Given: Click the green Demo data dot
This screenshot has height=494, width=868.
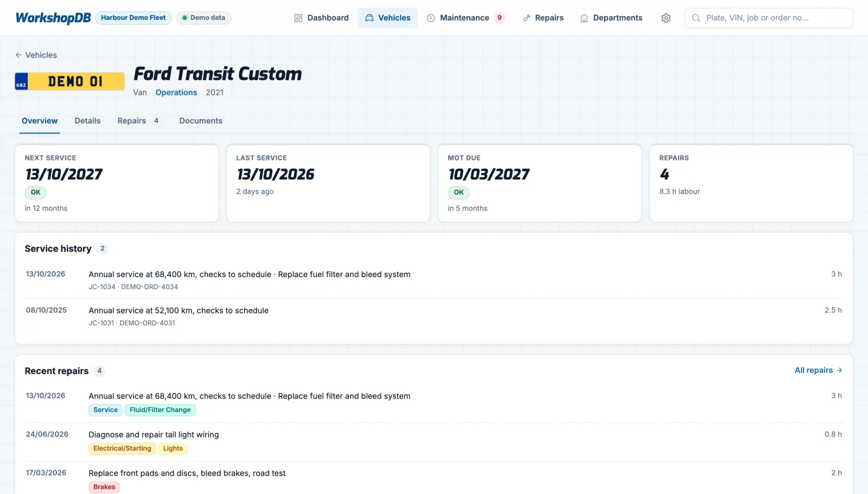Looking at the screenshot, I should 184,18.
